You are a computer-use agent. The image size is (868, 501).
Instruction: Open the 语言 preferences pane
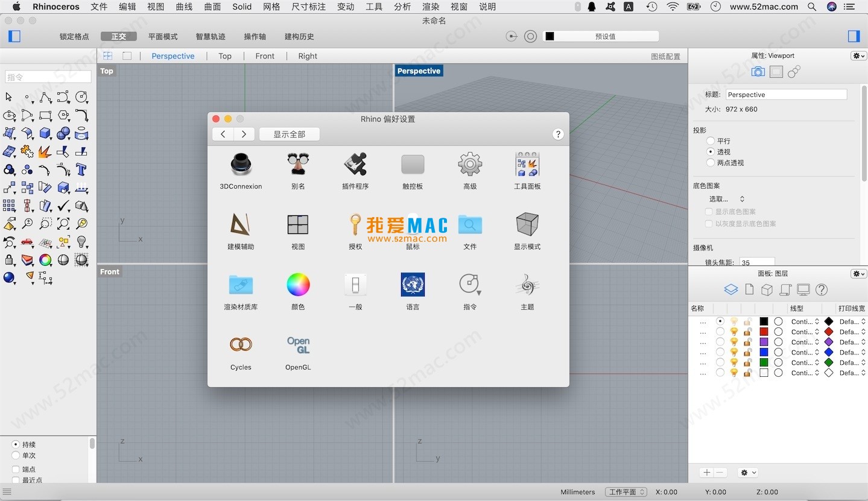(413, 291)
